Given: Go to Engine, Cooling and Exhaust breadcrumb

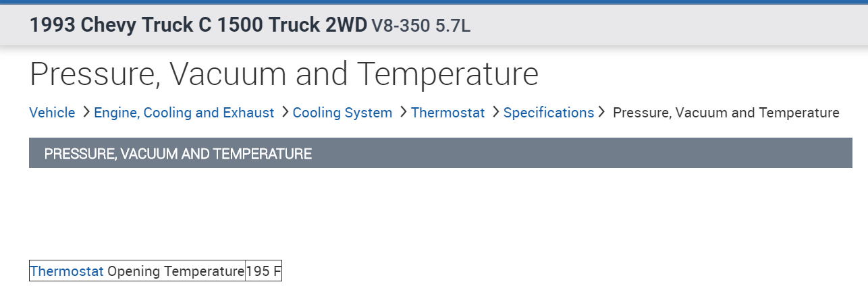Looking at the screenshot, I should [x=184, y=113].
